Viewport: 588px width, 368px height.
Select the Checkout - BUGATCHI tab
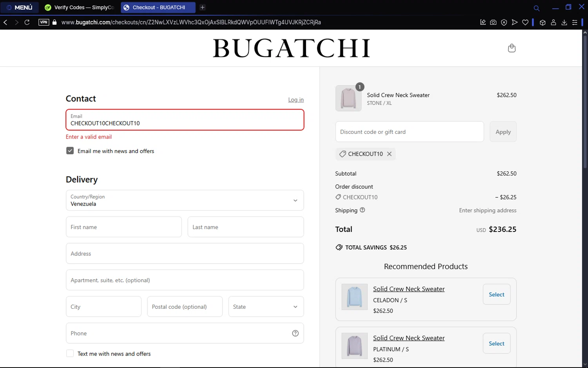tap(158, 7)
